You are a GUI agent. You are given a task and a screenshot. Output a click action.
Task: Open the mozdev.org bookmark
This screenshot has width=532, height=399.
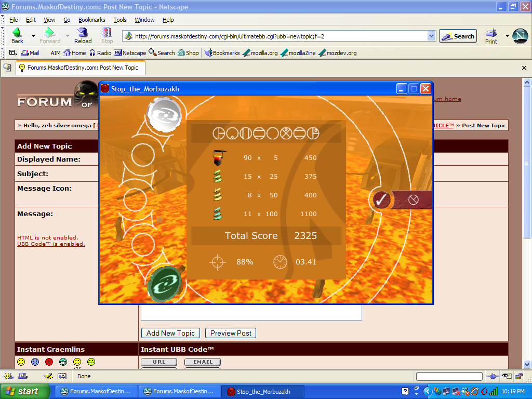coord(338,53)
